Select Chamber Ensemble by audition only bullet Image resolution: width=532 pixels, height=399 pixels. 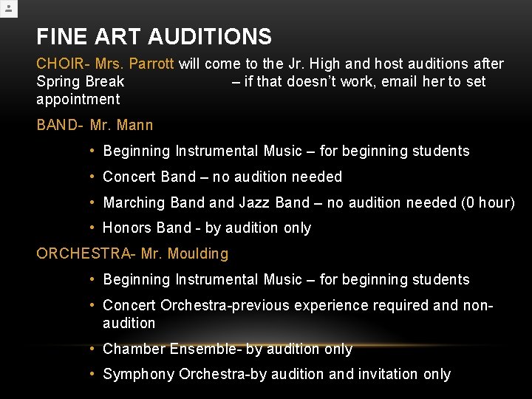pos(228,349)
